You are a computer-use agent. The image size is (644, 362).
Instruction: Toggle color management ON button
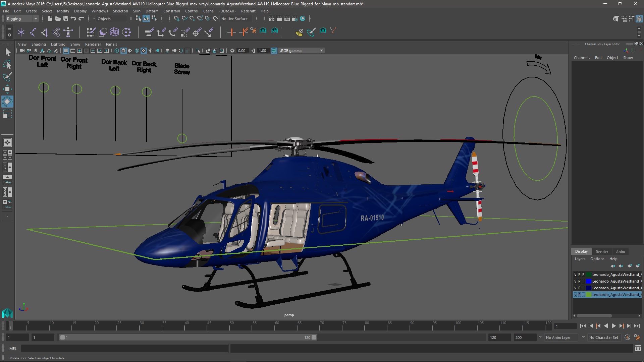(x=274, y=51)
